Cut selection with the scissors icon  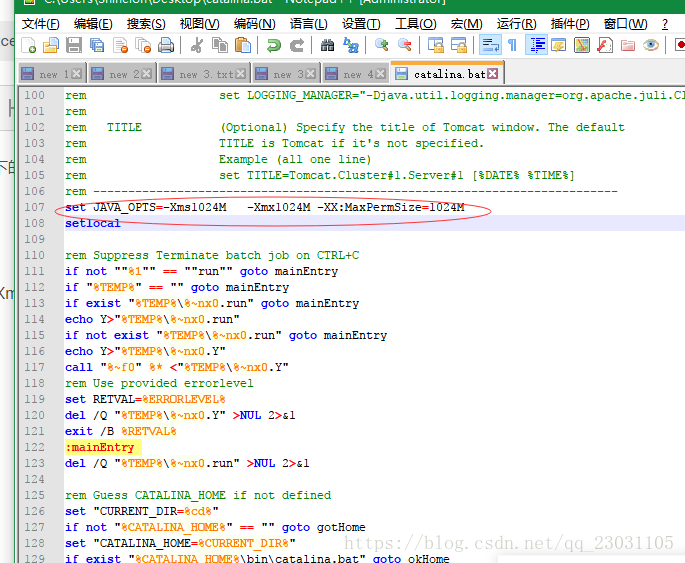point(197,45)
